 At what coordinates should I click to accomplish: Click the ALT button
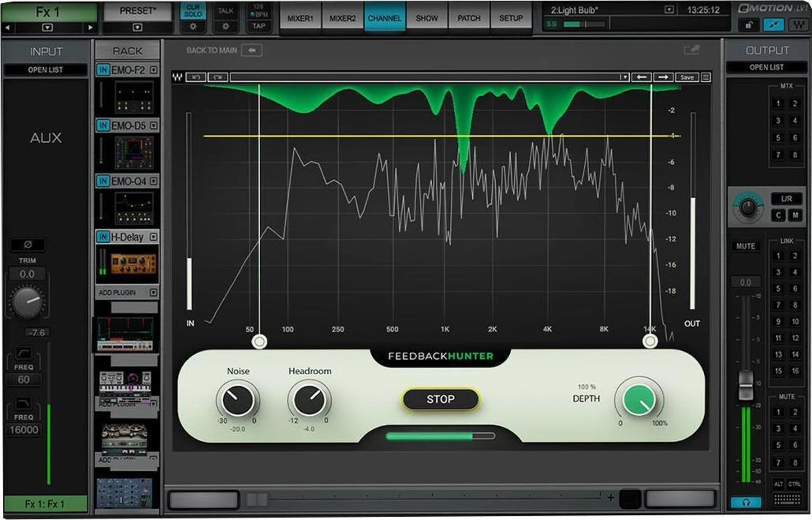pos(778,484)
